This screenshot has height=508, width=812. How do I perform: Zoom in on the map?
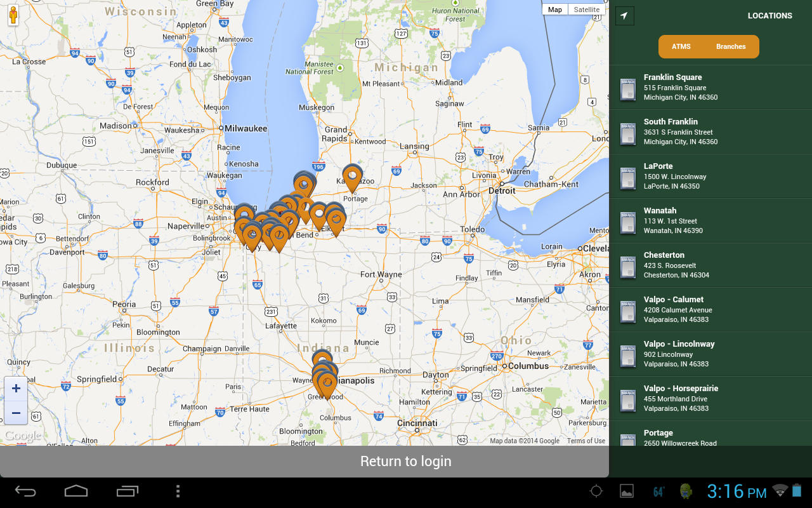click(16, 389)
